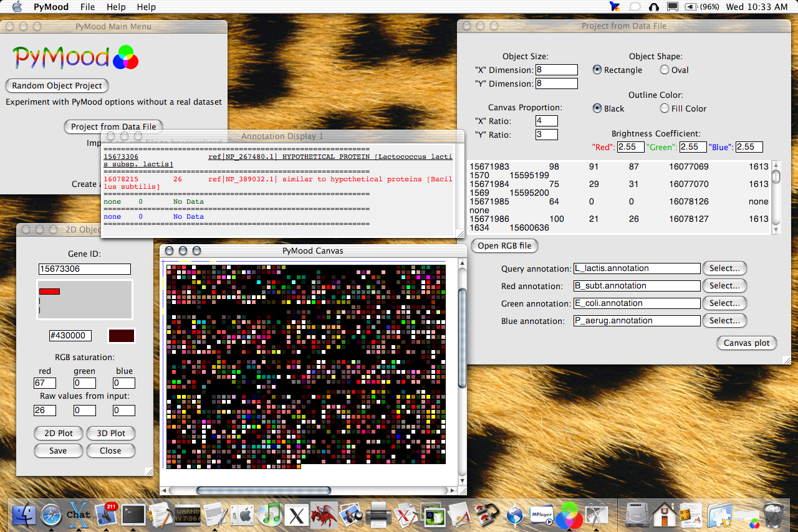
Task: Click the 2D Plot button
Action: (59, 433)
